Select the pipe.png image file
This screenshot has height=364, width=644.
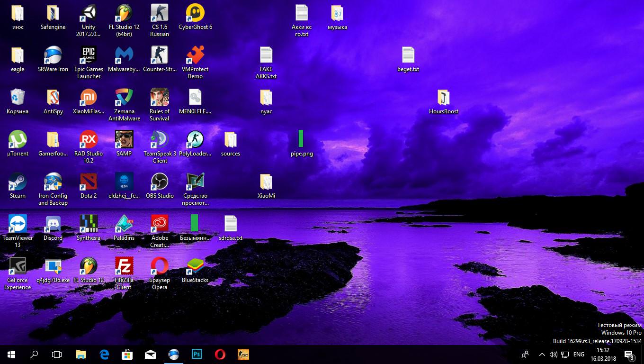tap(302, 144)
